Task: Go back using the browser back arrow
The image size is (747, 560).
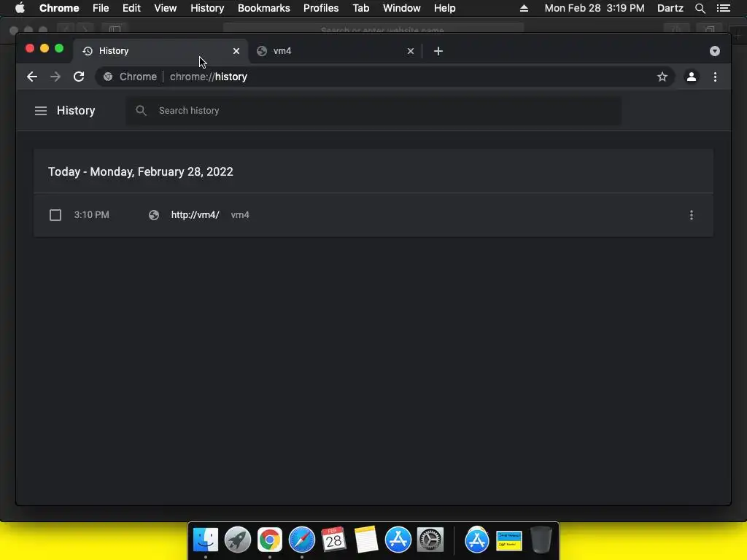Action: [32, 77]
